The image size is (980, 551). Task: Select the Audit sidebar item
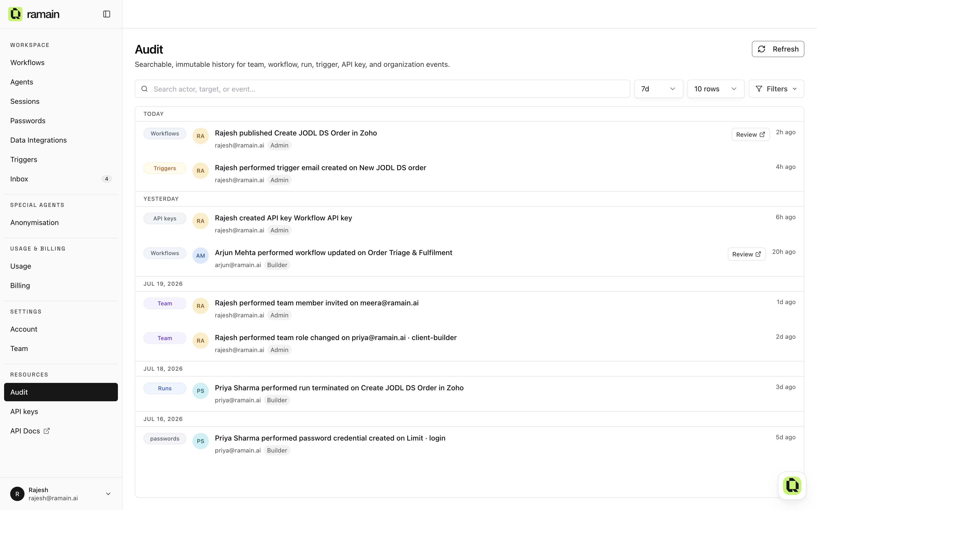tap(61, 392)
